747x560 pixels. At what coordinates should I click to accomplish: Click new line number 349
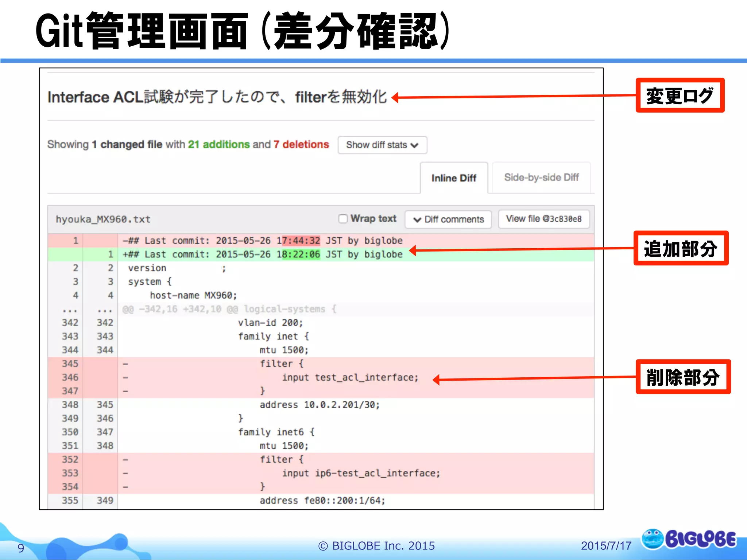(x=105, y=501)
